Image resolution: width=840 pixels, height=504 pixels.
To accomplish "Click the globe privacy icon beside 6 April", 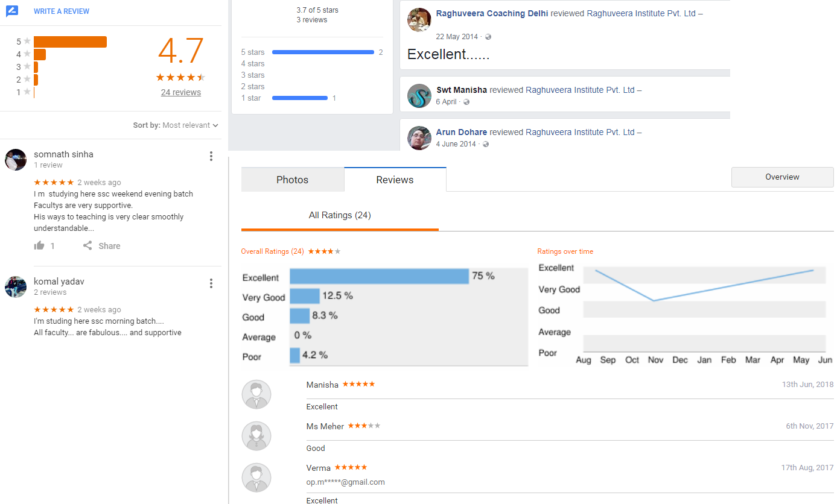I will pyautogui.click(x=466, y=102).
